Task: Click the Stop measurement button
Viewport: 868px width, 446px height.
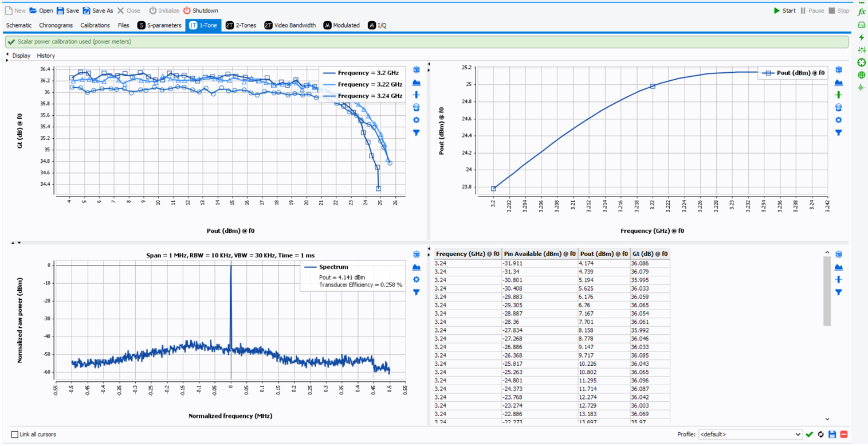Action: coord(839,10)
